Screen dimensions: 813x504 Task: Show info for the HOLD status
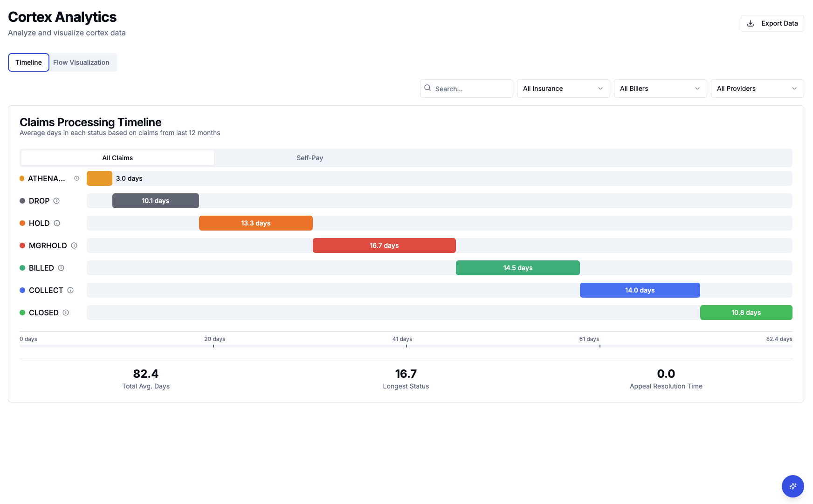point(57,223)
